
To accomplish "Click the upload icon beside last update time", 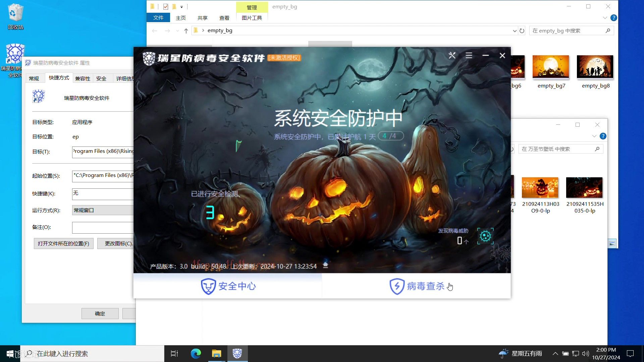I will click(x=325, y=265).
